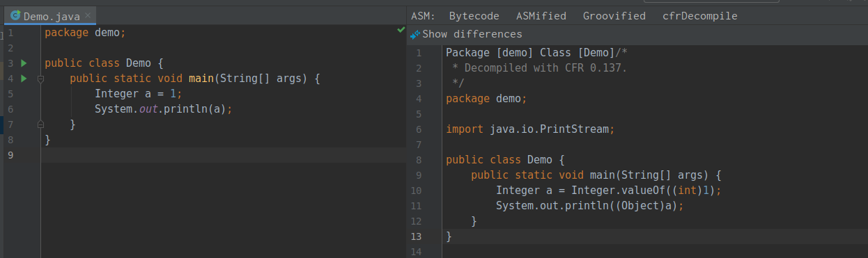Switch to the ASMified tab

pos(541,15)
